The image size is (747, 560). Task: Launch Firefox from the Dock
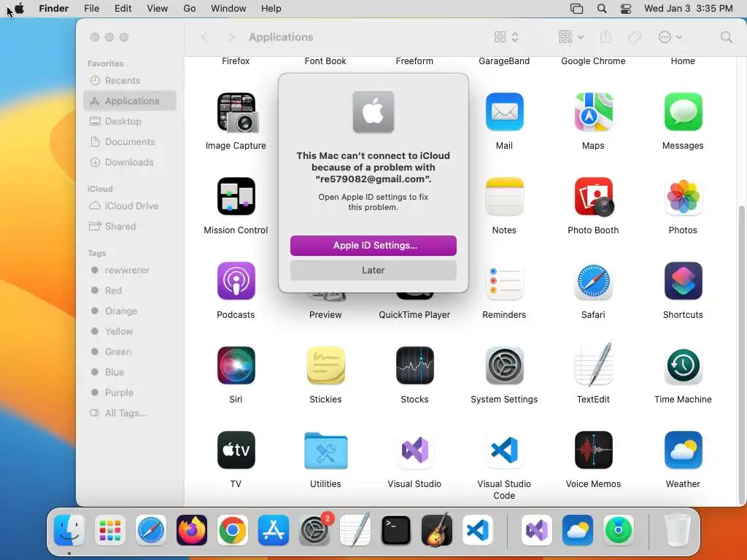pos(192,530)
